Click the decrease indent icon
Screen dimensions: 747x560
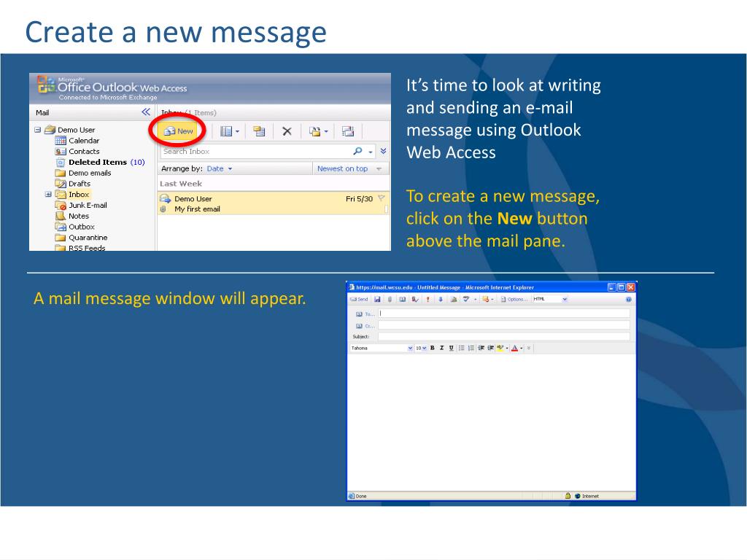tap(481, 348)
